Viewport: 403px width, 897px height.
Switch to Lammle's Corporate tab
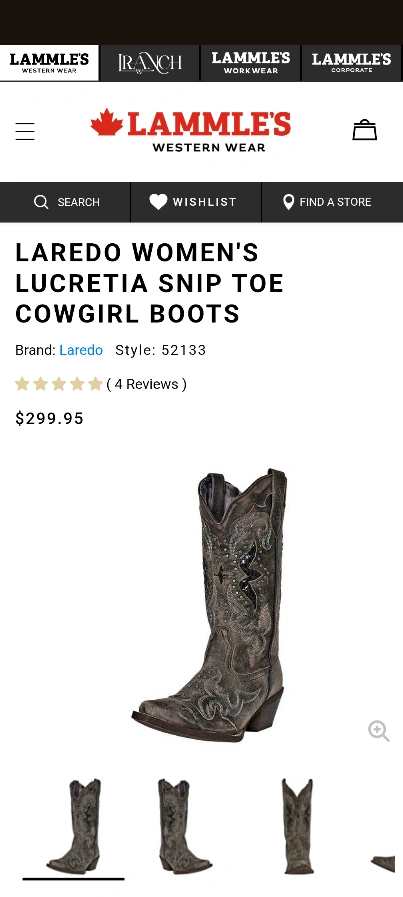tap(351, 63)
